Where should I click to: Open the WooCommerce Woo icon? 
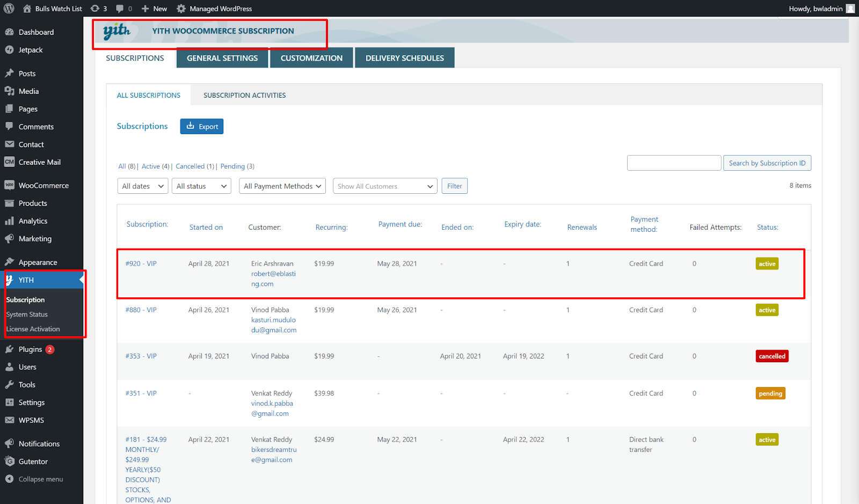point(9,185)
